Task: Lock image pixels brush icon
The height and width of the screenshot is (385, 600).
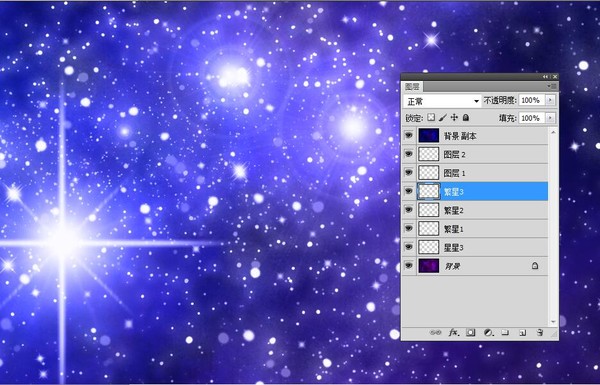Action: (x=443, y=117)
